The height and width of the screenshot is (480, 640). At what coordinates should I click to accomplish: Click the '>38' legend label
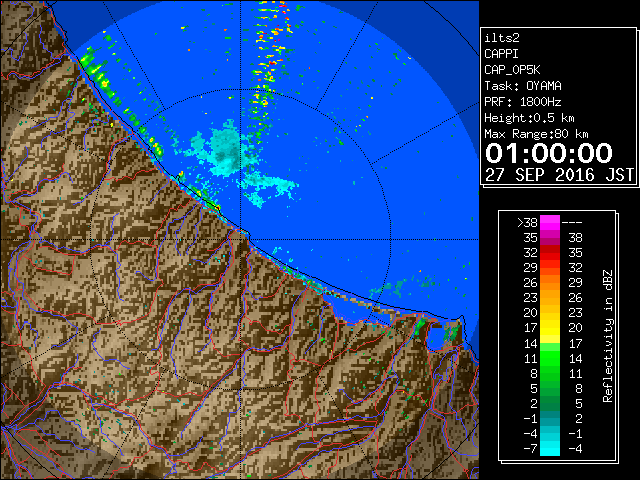pyautogui.click(x=527, y=223)
